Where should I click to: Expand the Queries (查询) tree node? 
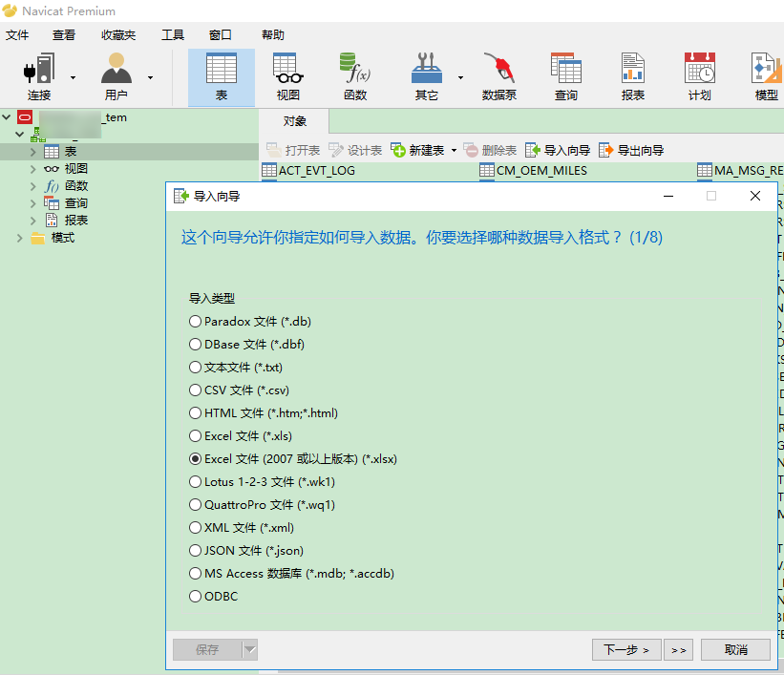[33, 203]
